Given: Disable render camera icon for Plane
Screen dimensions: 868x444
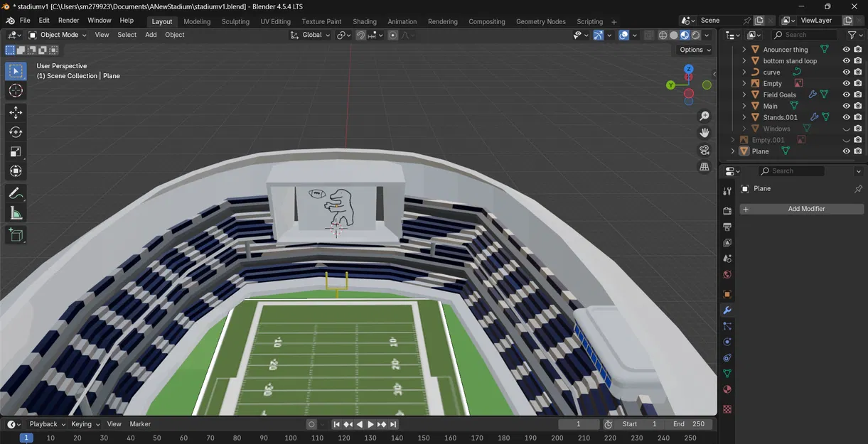Looking at the screenshot, I should pyautogui.click(x=858, y=151).
